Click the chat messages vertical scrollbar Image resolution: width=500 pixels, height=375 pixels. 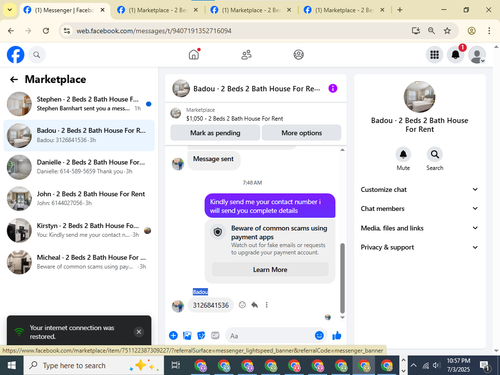point(342,278)
